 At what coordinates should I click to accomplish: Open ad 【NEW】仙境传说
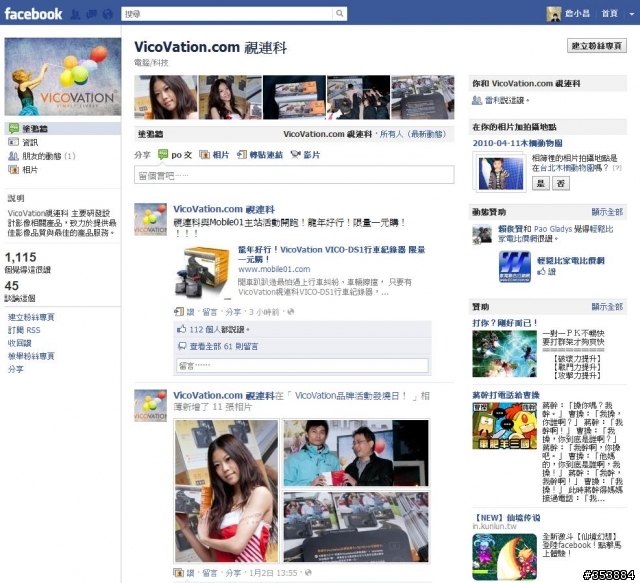506,518
